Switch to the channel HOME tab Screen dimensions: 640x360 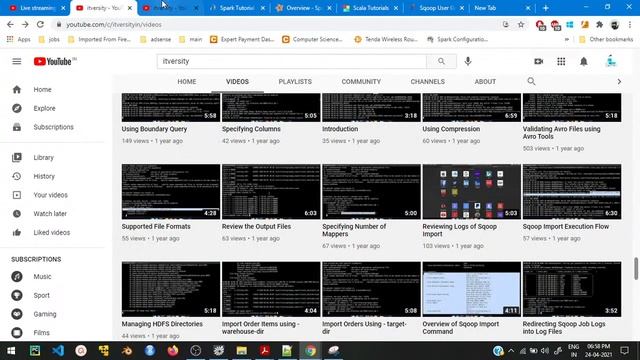pos(187,82)
